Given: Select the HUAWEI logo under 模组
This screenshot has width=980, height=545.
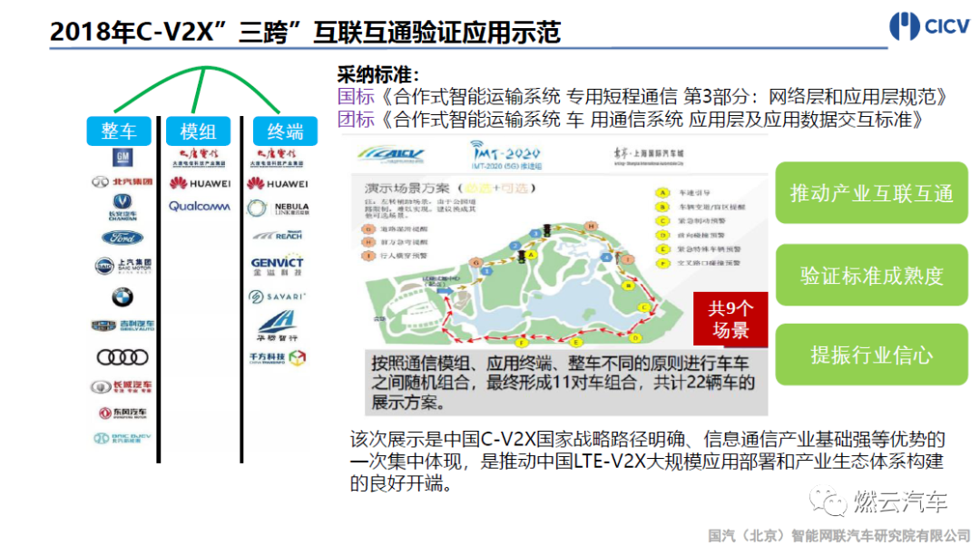Looking at the screenshot, I should pos(200,183).
